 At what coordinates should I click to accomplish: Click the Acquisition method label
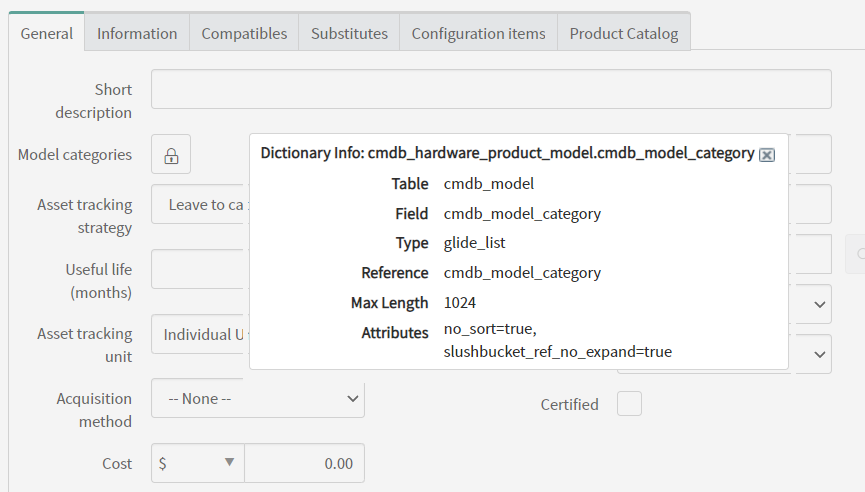pyautogui.click(x=94, y=410)
